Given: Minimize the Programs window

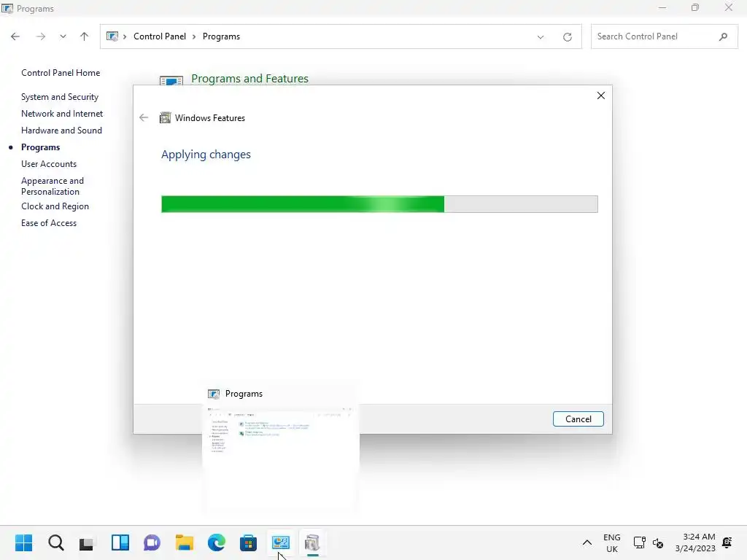Looking at the screenshot, I should click(662, 7).
